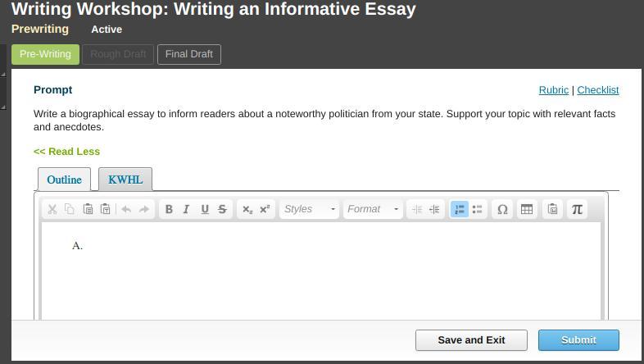This screenshot has height=364, width=644.
Task: Click Save and Exit
Action: click(x=471, y=340)
